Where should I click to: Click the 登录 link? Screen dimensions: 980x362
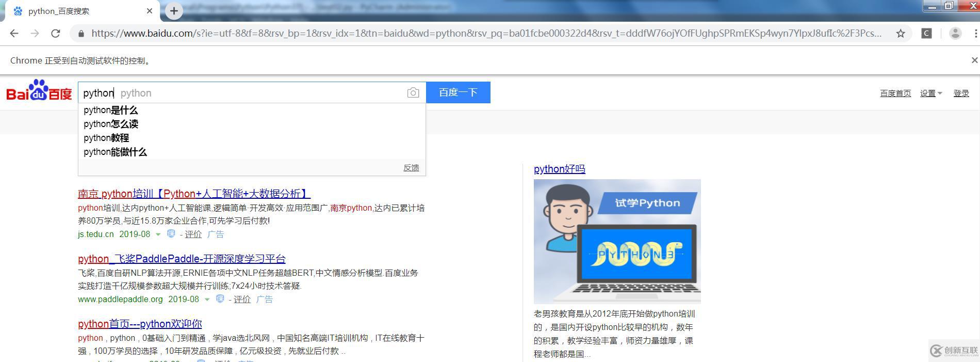(961, 93)
